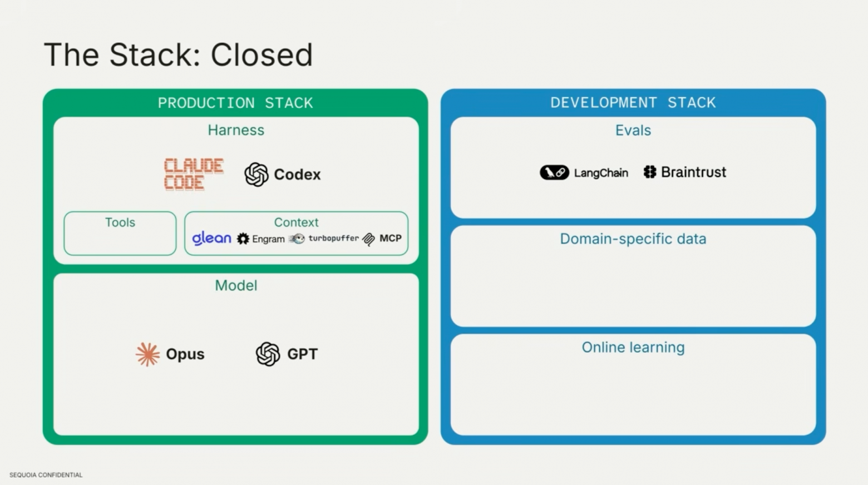Click the Claude Code pixel logo
This screenshot has width=868, height=485.
click(x=194, y=174)
